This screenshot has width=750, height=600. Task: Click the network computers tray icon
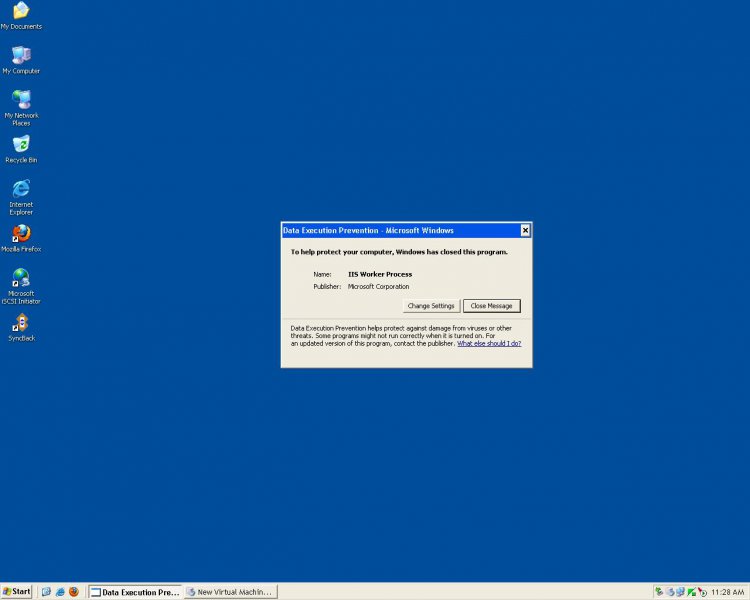click(x=680, y=592)
